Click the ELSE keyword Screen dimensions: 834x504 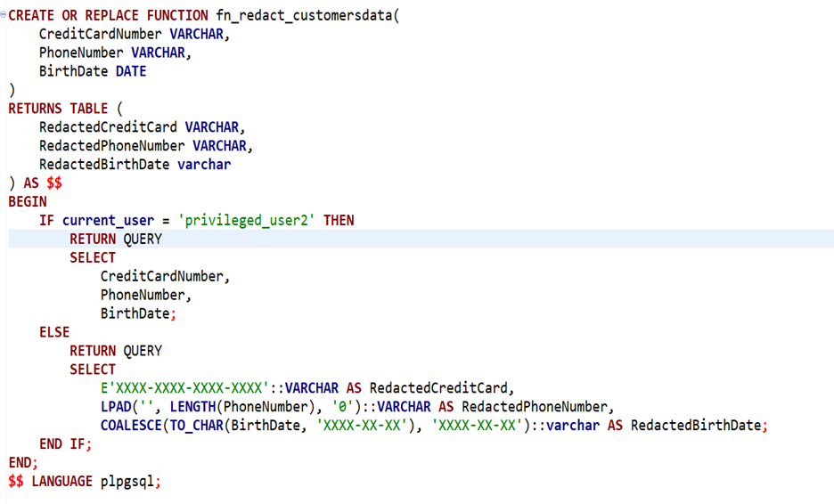pyautogui.click(x=54, y=332)
